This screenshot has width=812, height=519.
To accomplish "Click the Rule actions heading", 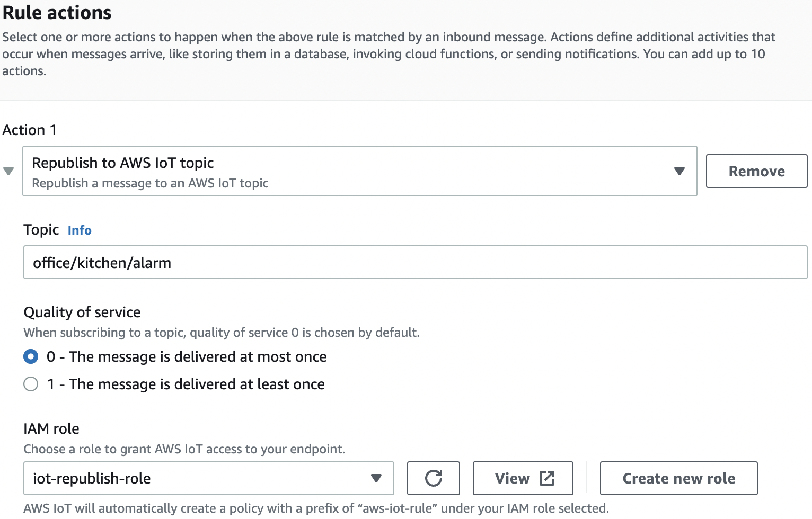I will [x=57, y=12].
